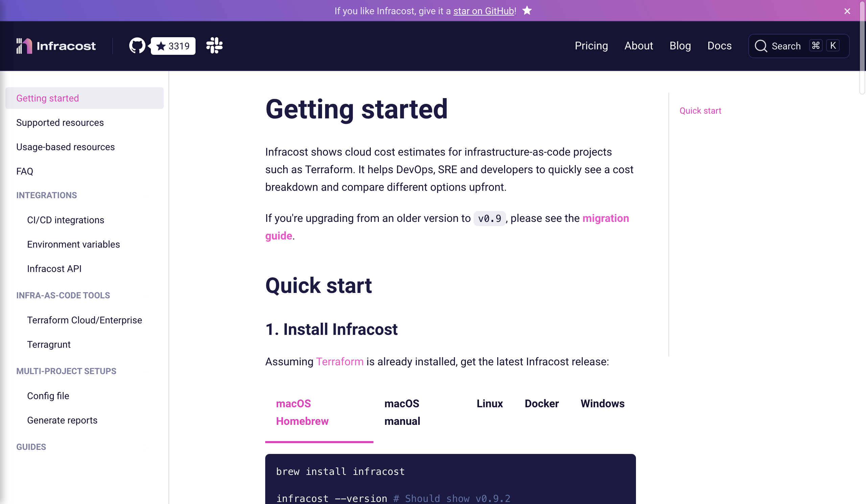Jump to Quick start in table of contents
The height and width of the screenshot is (504, 866).
[700, 111]
